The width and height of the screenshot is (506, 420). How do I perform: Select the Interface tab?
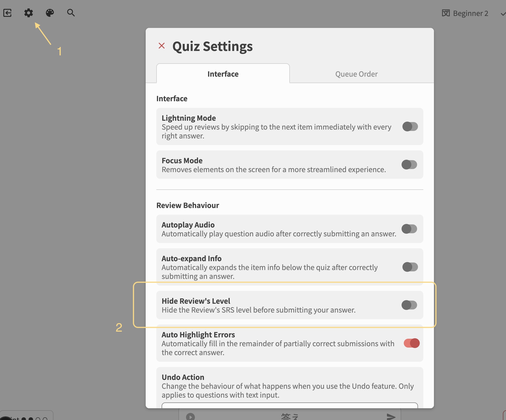tap(223, 74)
